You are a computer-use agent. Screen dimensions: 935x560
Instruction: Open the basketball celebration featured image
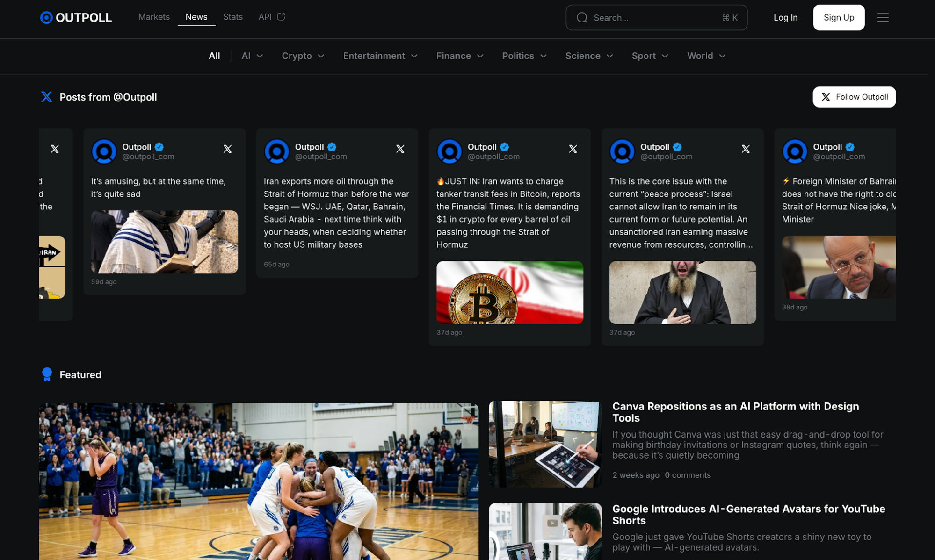[259, 481]
